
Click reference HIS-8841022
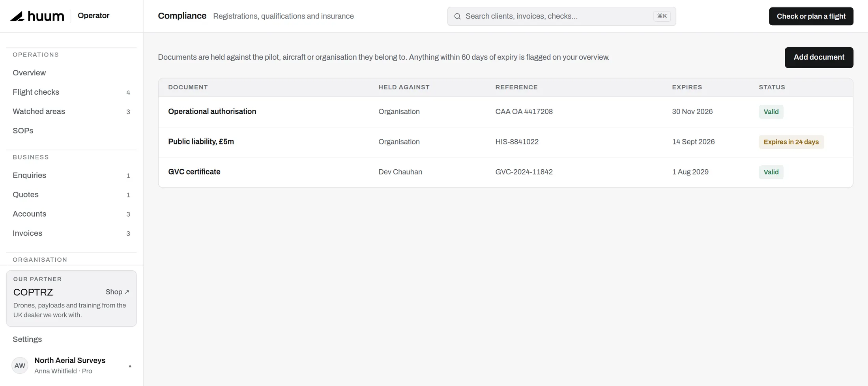(517, 142)
